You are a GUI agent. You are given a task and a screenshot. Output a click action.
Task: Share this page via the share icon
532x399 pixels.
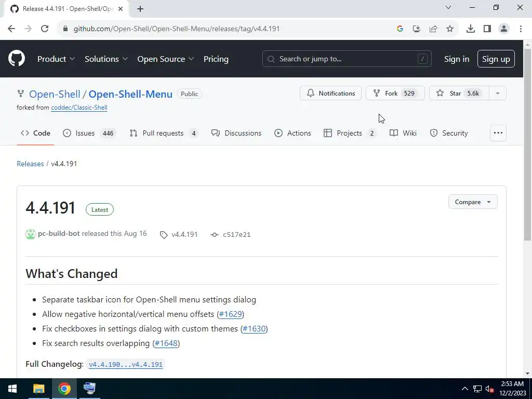pyautogui.click(x=433, y=29)
